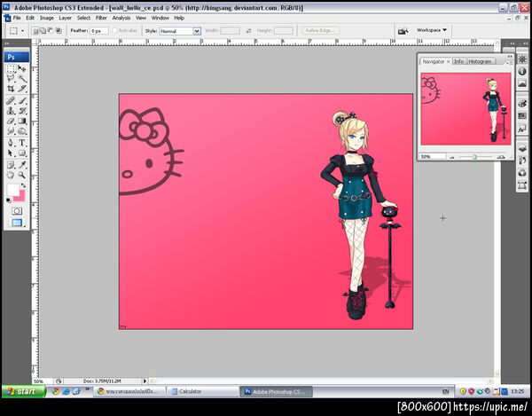532x416 pixels.
Task: Select the Brush tool
Action: pyautogui.click(x=22, y=100)
